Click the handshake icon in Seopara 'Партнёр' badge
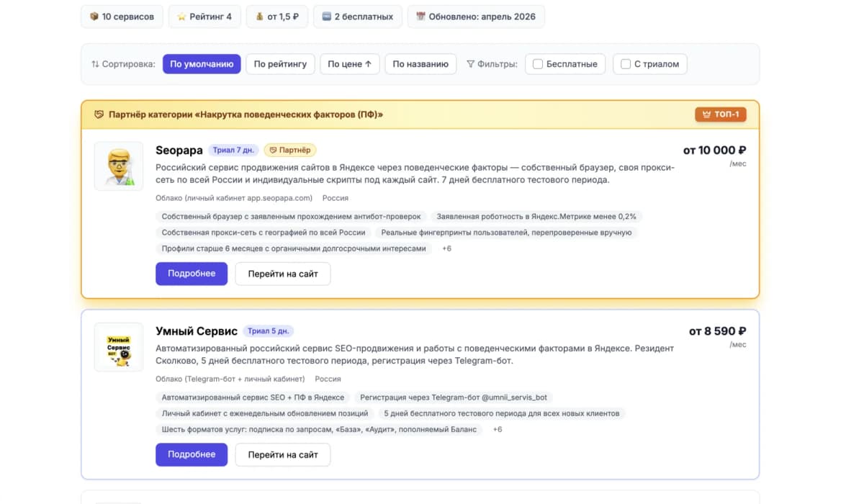Viewport: 864px width, 504px height. coord(273,150)
